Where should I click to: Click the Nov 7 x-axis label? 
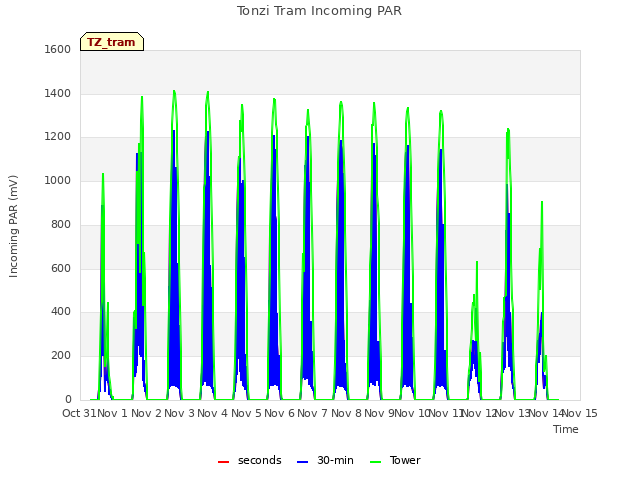click(312, 413)
